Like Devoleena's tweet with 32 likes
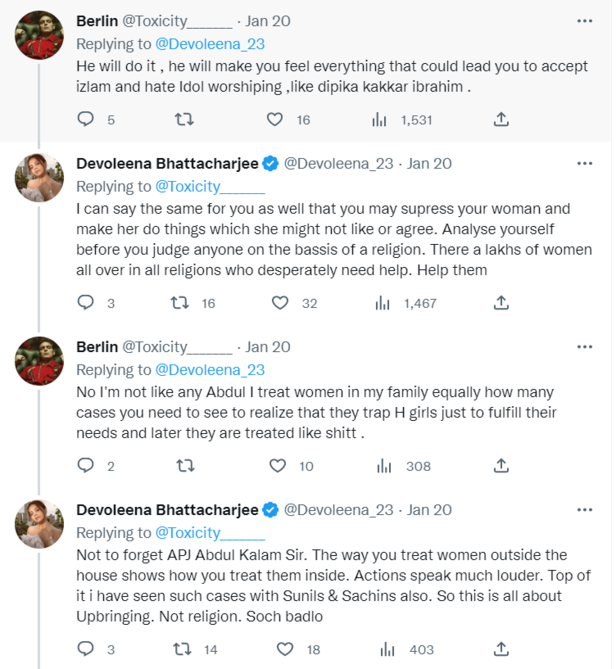 click(x=281, y=303)
